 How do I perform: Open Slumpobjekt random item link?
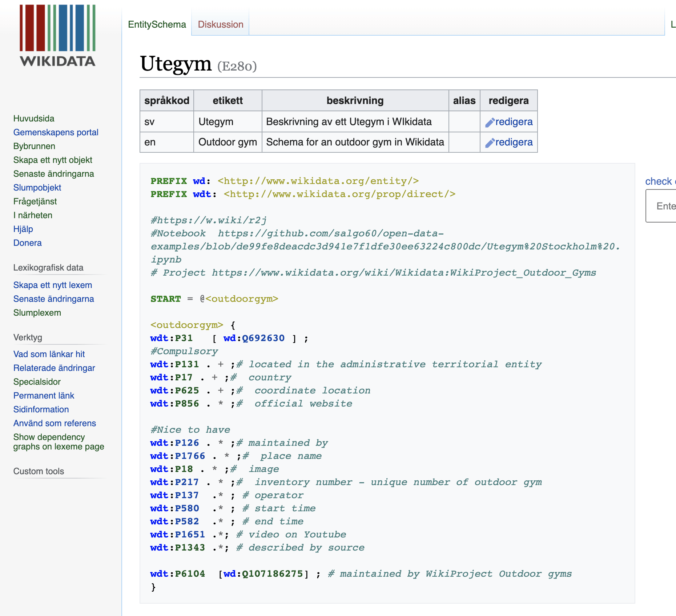pyautogui.click(x=37, y=188)
